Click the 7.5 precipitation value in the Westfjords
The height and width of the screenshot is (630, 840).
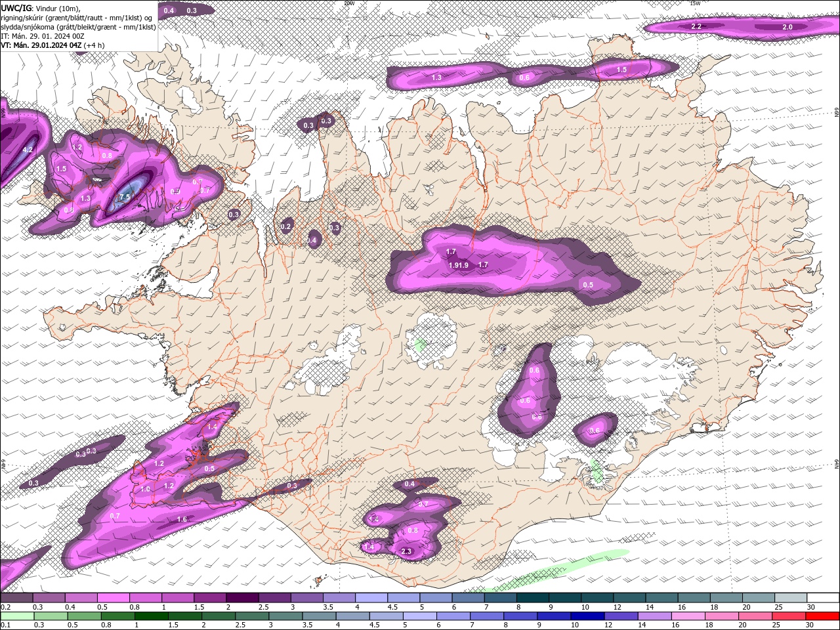(125, 197)
